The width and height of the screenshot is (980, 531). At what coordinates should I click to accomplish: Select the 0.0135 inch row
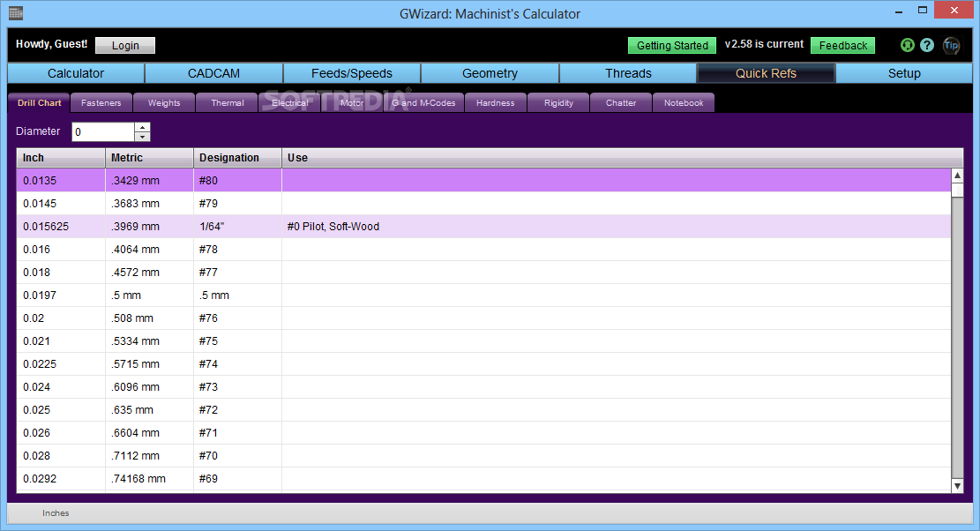click(x=483, y=181)
